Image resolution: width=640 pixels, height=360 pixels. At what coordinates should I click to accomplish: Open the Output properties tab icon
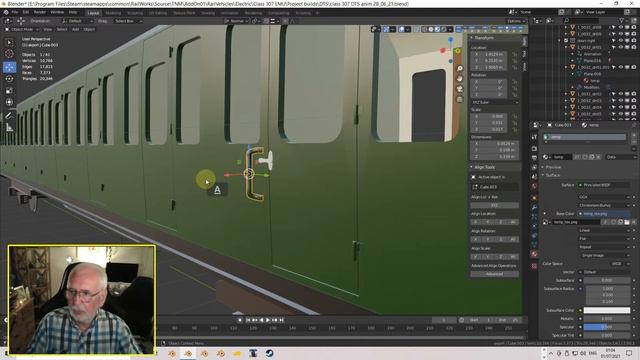coord(534,158)
